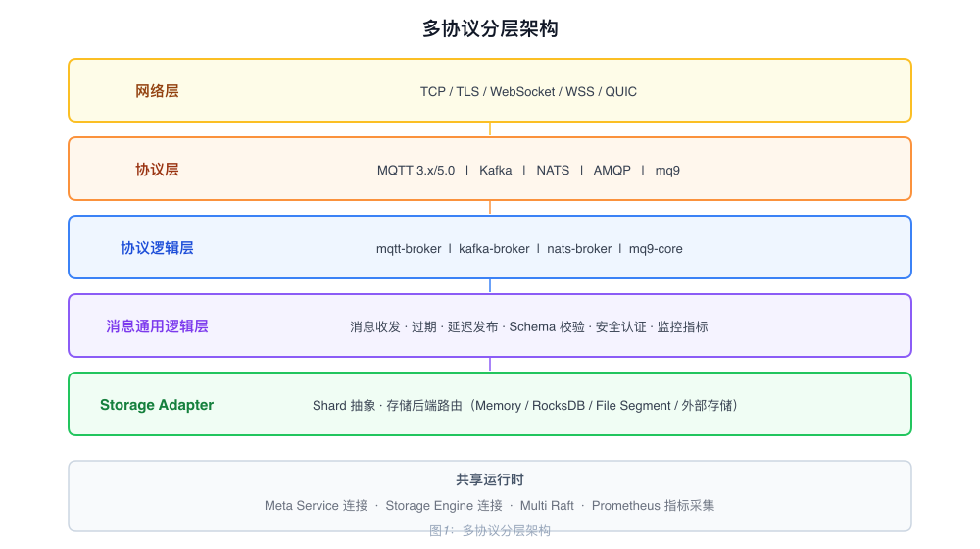Select the 共享运行时 heading
980x549 pixels.
(x=490, y=479)
